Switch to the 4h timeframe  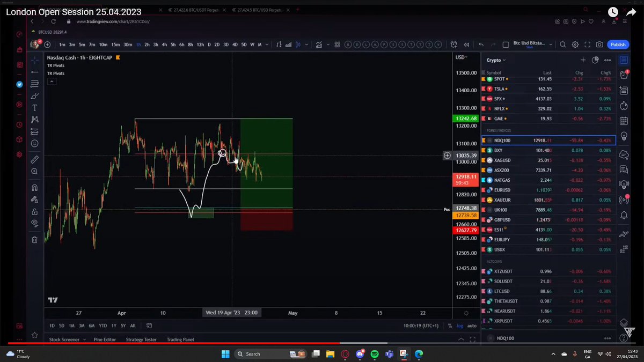point(164,45)
